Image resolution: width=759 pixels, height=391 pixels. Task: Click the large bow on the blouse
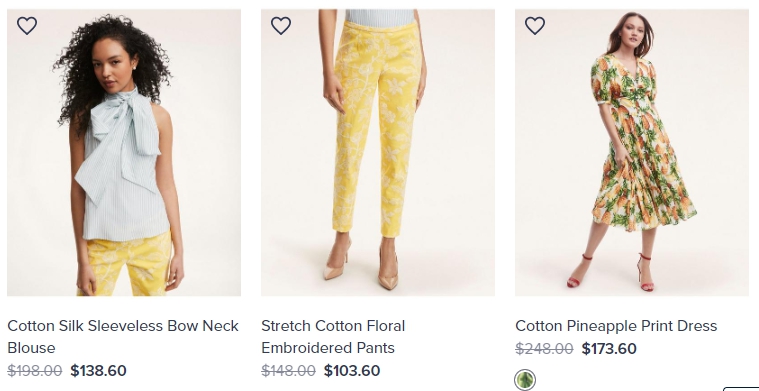click(119, 144)
